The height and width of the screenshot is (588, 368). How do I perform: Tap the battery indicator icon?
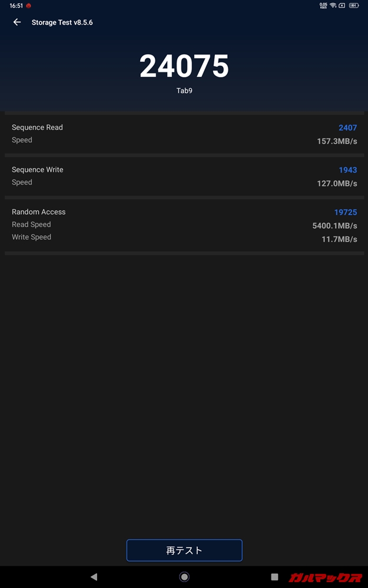click(354, 5)
